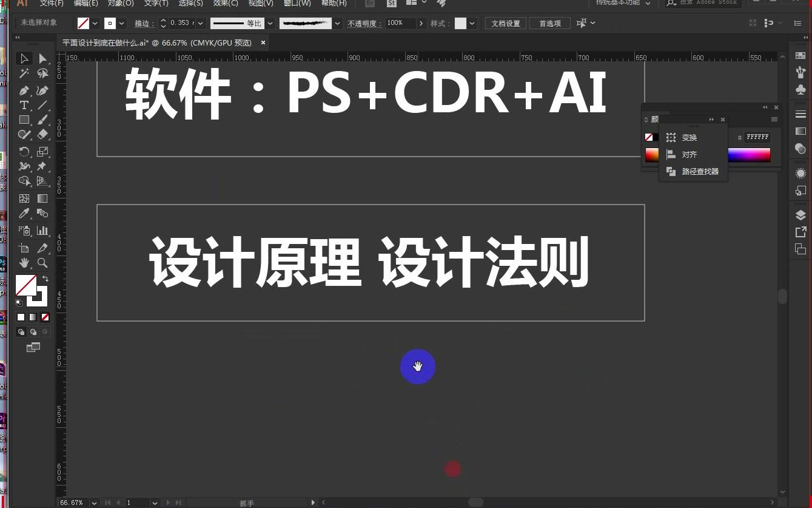
Task: Open zoom level 66.67% dropdown
Action: click(x=94, y=503)
